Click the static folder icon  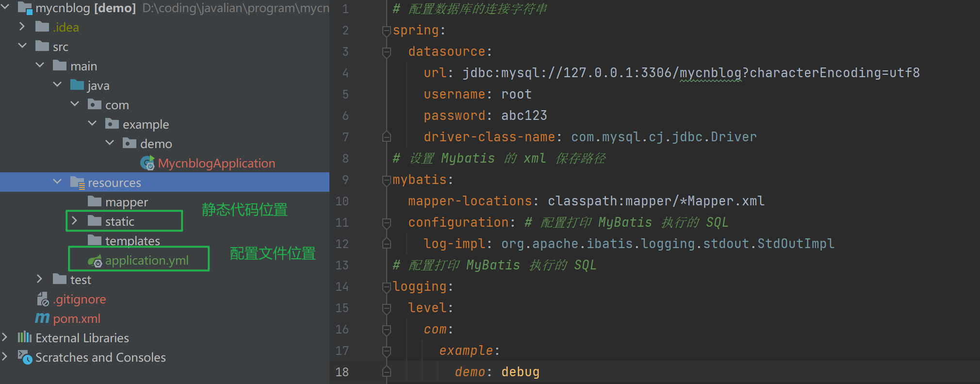tap(95, 220)
